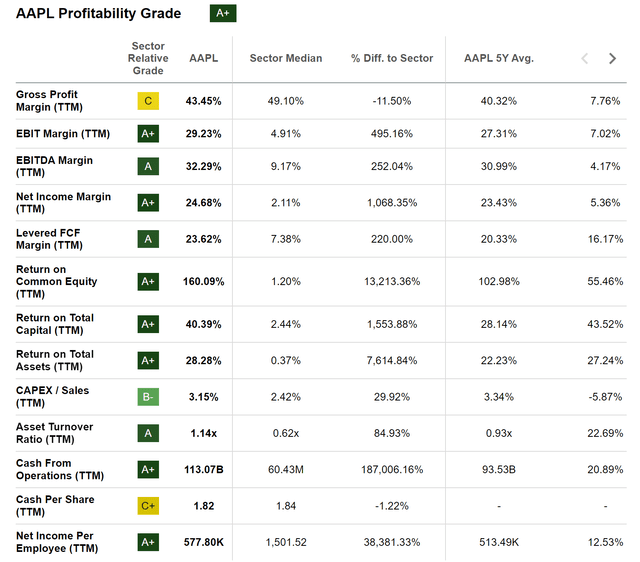Open the Levered FCF Margin (TTM) metric
Viewport: 640px width, 562px height.
(49, 239)
